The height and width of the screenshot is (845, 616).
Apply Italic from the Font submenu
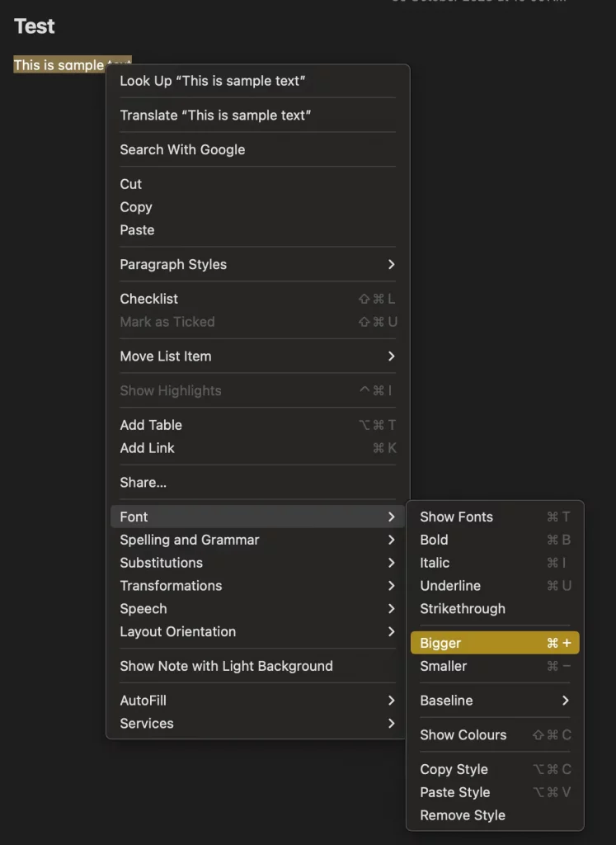pyautogui.click(x=495, y=563)
